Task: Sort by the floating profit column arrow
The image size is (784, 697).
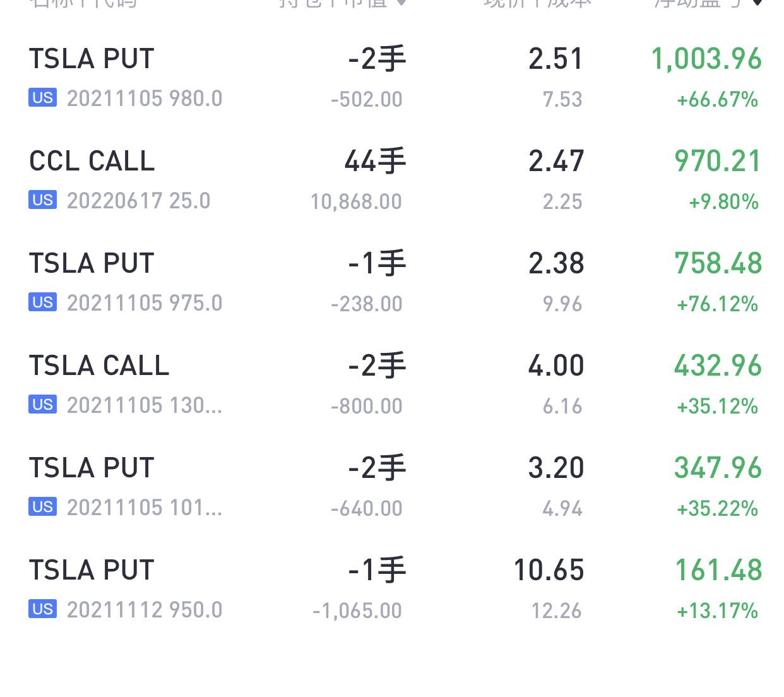Action: pyautogui.click(x=757, y=3)
